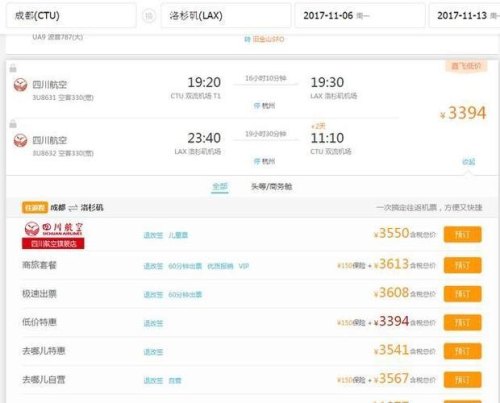This screenshot has height=403, width=500.
Task: Open 退改签 rules in the 去哪儿自营 row
Action: 153,380
